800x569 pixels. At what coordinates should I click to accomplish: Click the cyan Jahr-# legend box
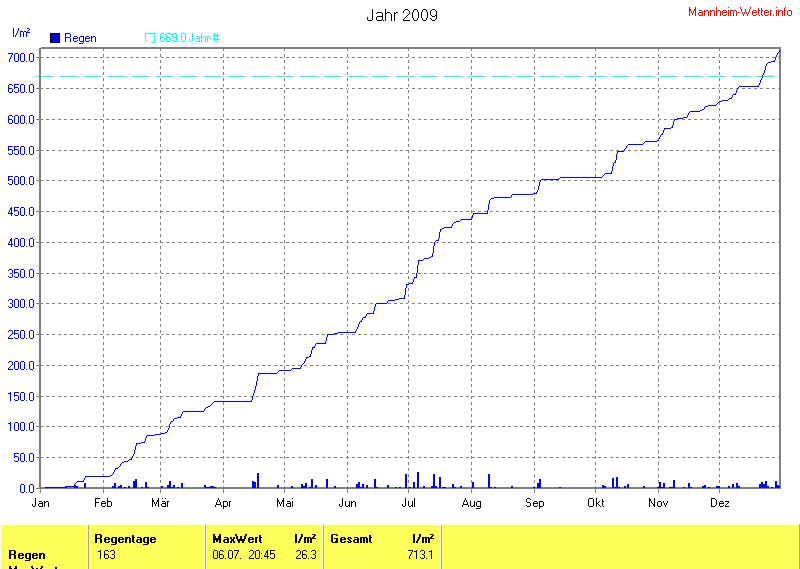[x=150, y=38]
